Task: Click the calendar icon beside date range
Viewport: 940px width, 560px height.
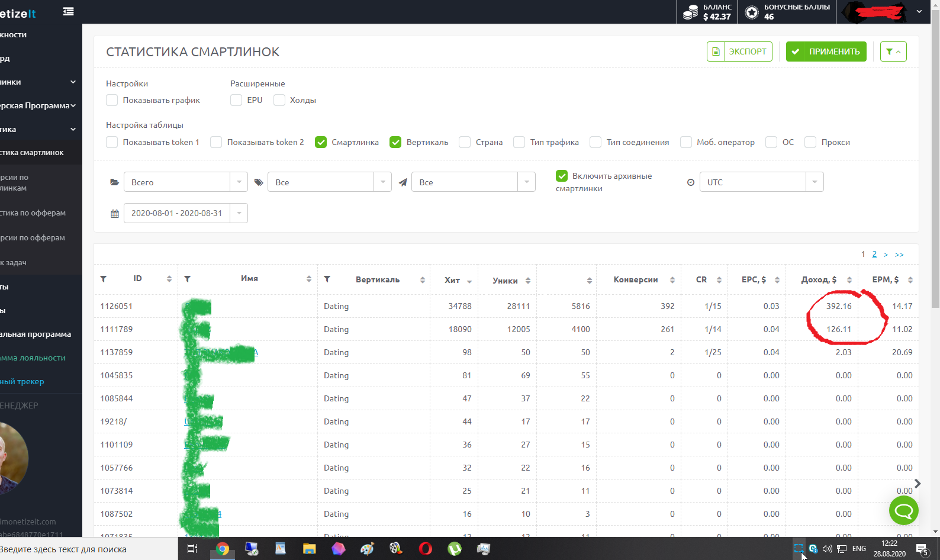Action: (x=115, y=214)
